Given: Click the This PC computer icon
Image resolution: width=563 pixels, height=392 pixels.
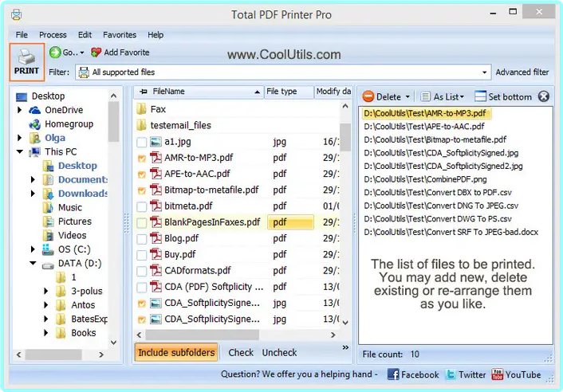Looking at the screenshot, I should [35, 152].
